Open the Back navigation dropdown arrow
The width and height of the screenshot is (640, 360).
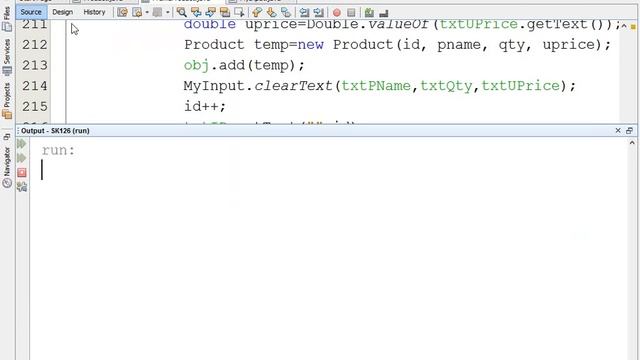tap(147, 12)
